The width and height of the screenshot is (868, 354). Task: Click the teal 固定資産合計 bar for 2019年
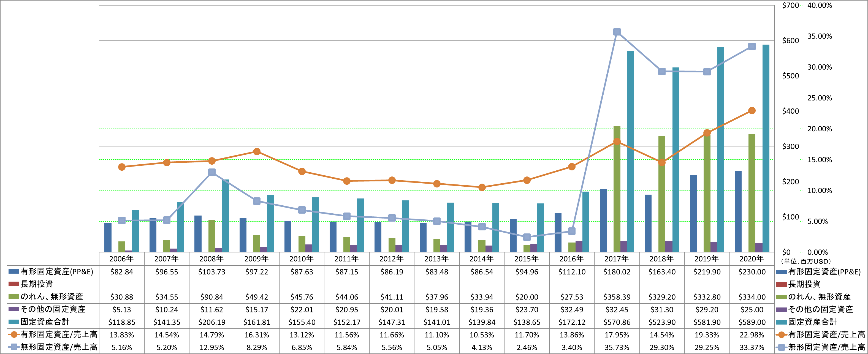pyautogui.click(x=721, y=149)
